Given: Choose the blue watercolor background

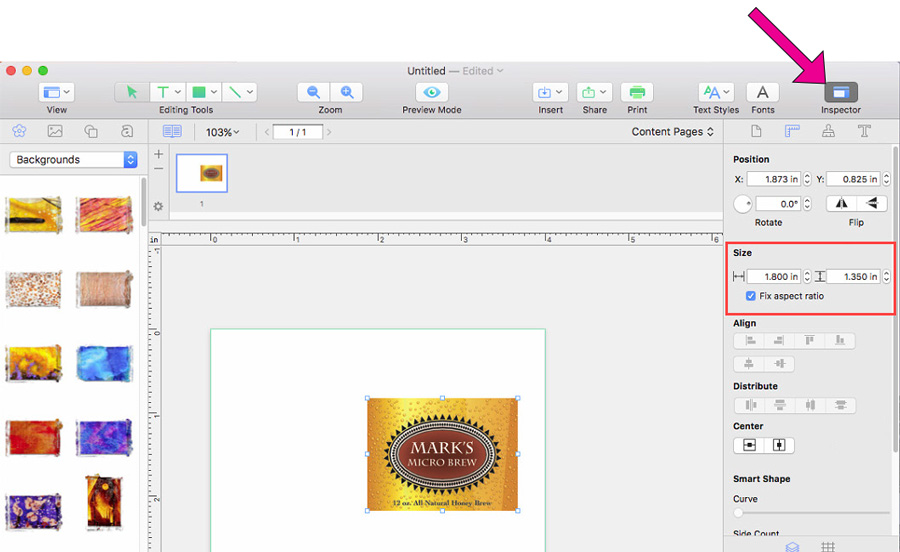Looking at the screenshot, I should (104, 364).
